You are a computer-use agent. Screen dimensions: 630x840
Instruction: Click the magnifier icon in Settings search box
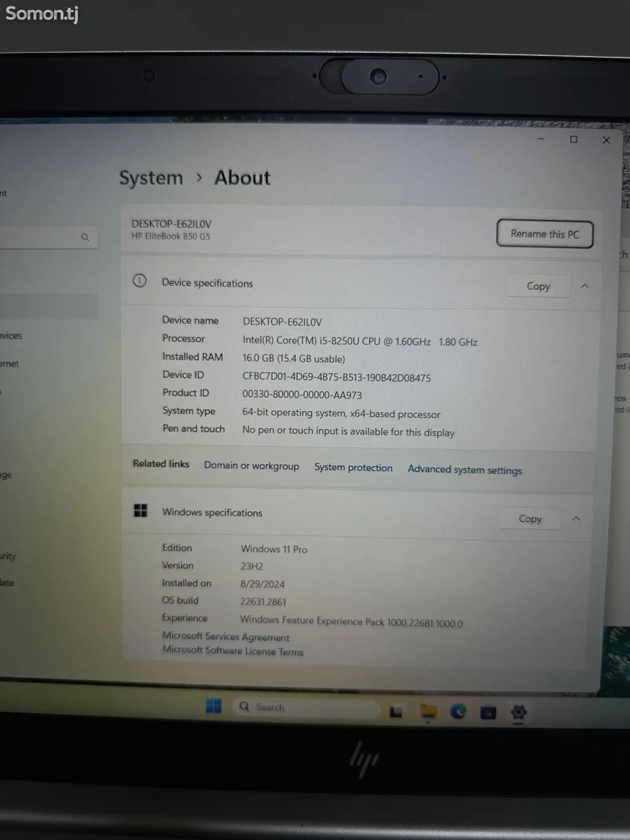[85, 237]
